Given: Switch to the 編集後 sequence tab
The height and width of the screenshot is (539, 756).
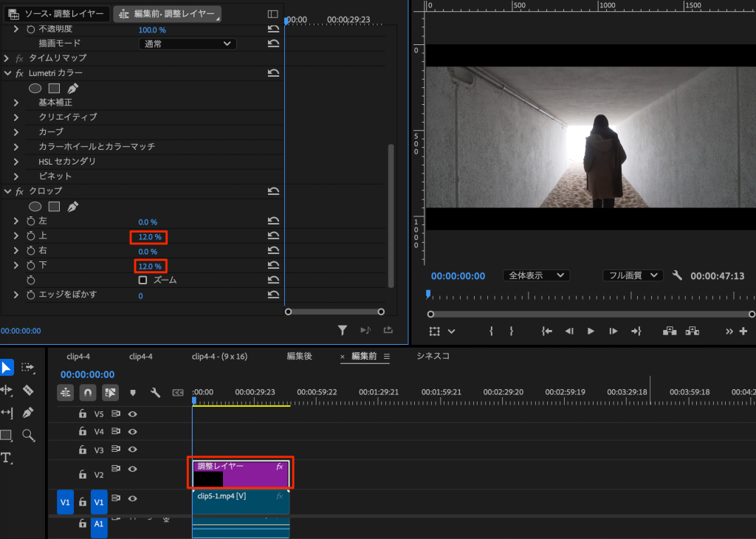Looking at the screenshot, I should pyautogui.click(x=299, y=357).
